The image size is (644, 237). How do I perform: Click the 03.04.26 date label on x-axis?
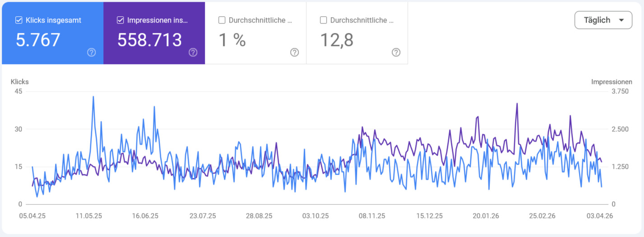[600, 216]
